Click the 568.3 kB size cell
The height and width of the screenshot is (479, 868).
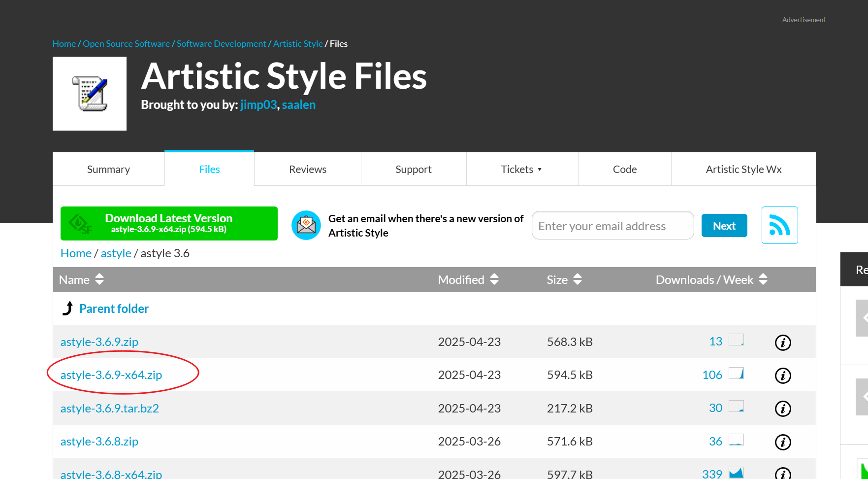click(x=570, y=342)
